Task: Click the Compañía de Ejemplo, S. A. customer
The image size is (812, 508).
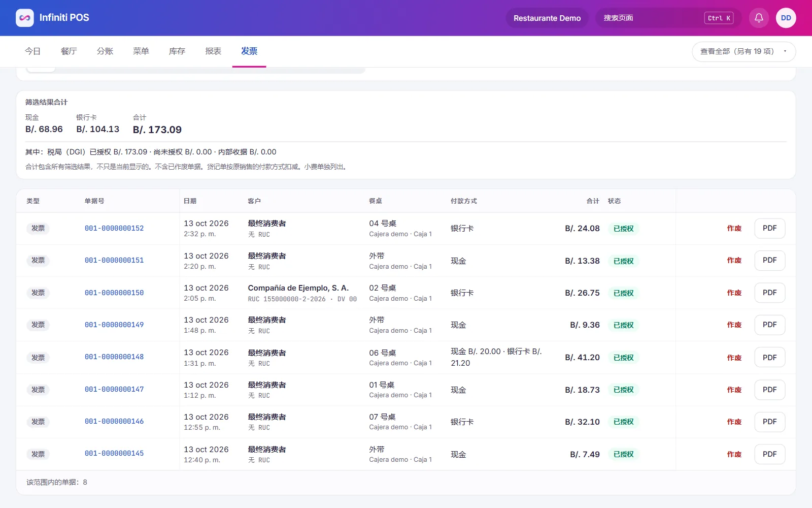Action: [x=298, y=288]
